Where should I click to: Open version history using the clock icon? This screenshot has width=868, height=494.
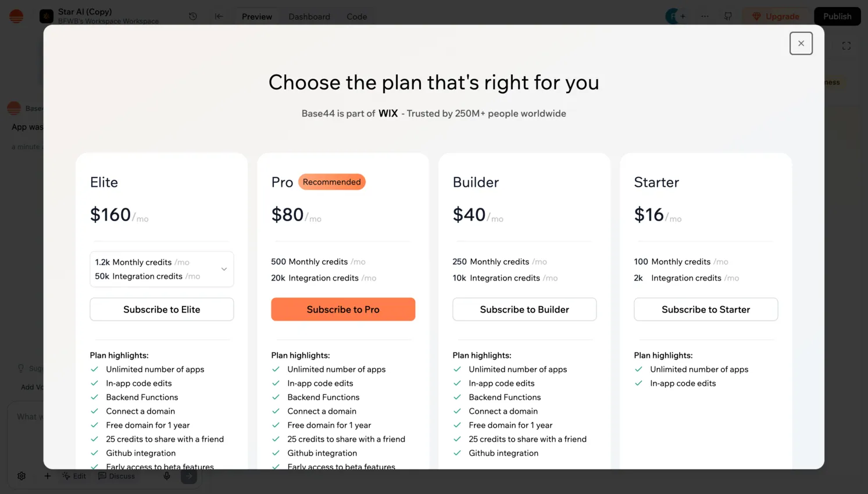192,16
